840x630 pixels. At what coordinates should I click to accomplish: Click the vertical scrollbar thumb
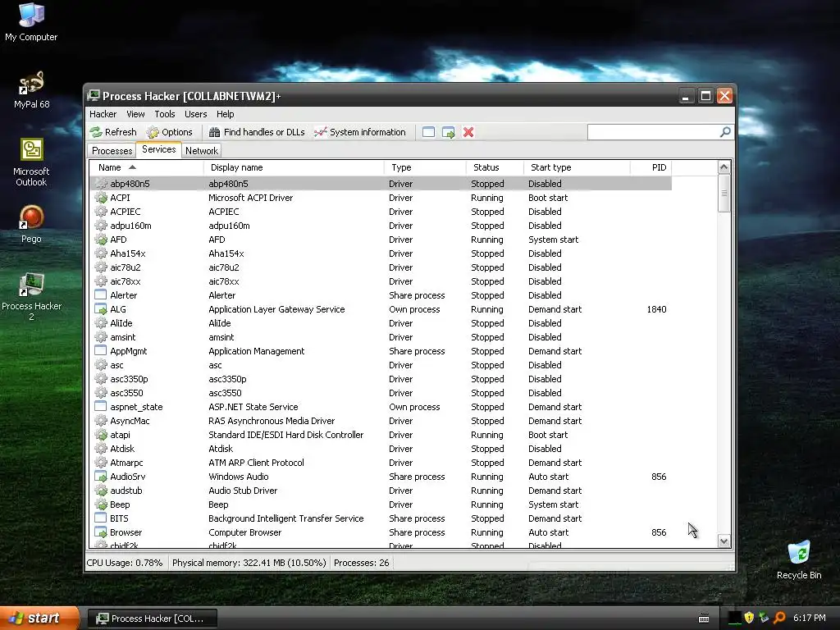pyautogui.click(x=724, y=193)
